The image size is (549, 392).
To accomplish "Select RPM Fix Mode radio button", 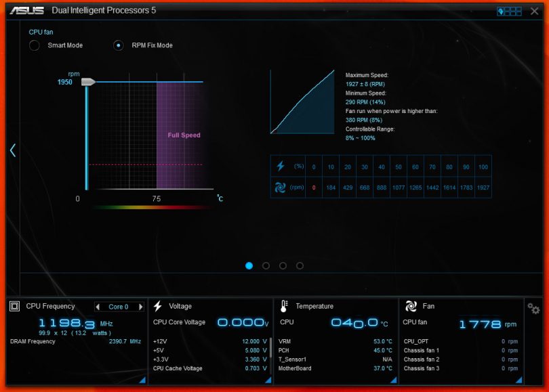I will 119,45.
